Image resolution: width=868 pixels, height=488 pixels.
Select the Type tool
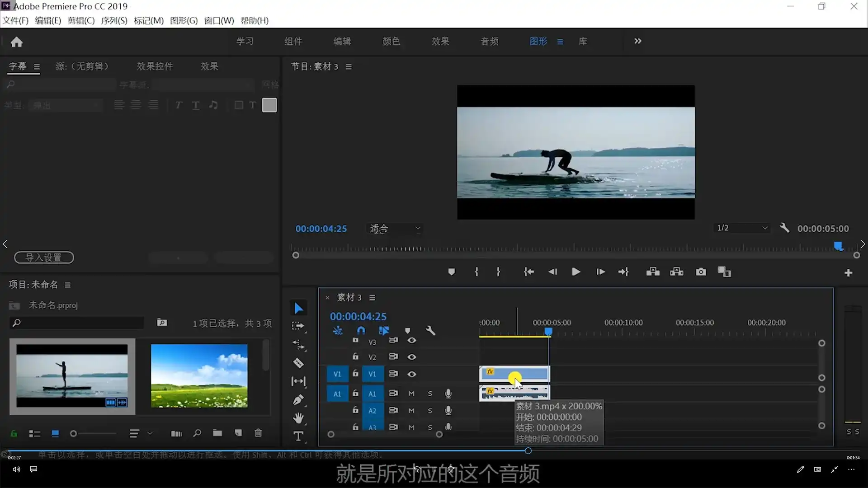pos(298,436)
